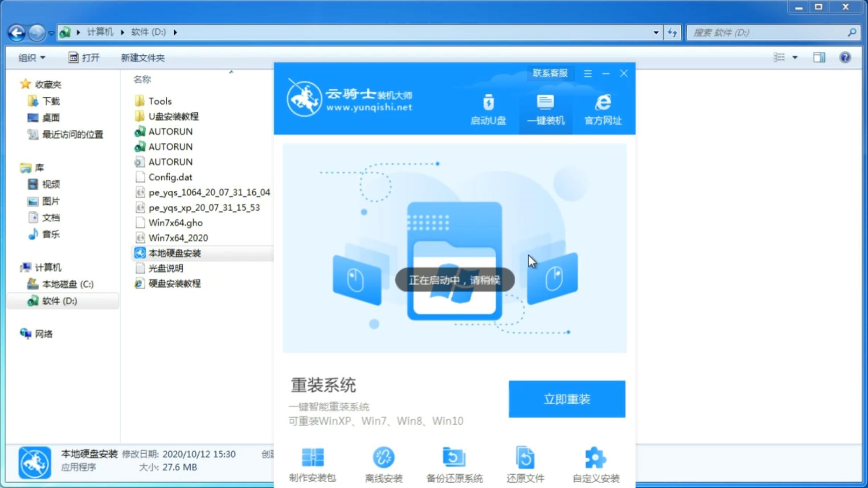Click the 立即重装 (Reinstall Now) button
The image size is (868, 488).
567,398
